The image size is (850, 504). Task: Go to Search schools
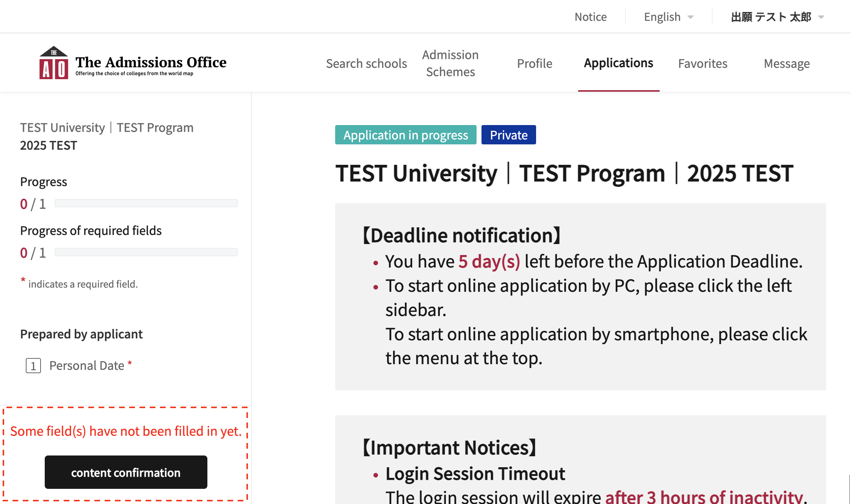pos(366,63)
